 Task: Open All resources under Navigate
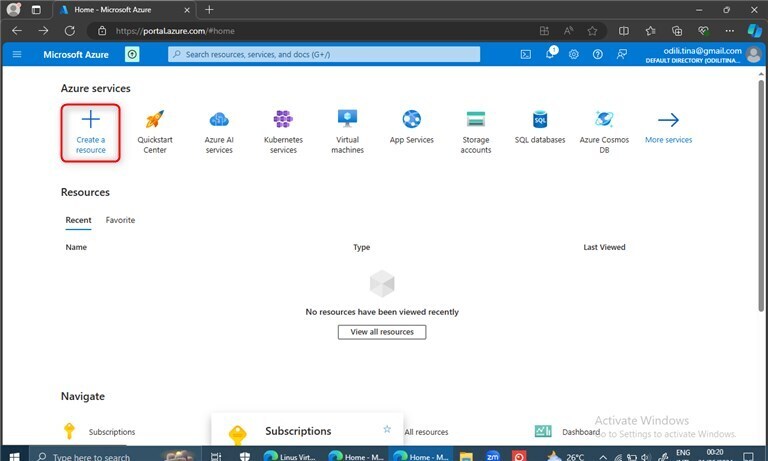coord(426,432)
